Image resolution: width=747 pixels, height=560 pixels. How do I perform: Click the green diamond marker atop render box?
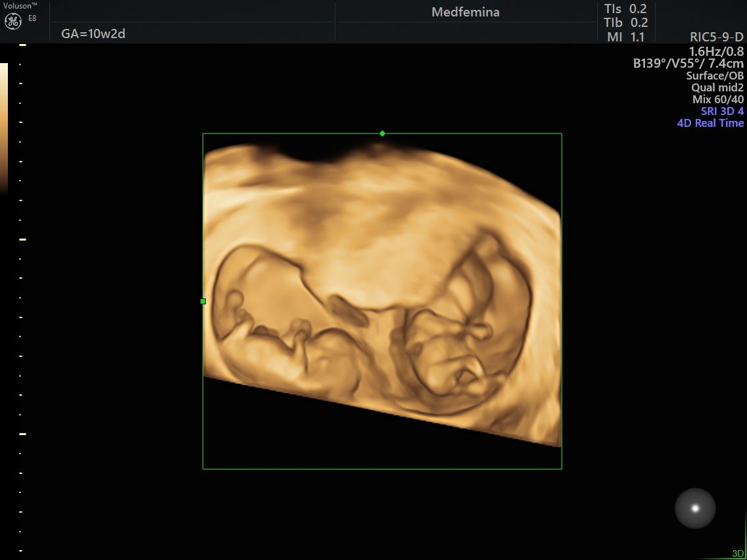[382, 133]
